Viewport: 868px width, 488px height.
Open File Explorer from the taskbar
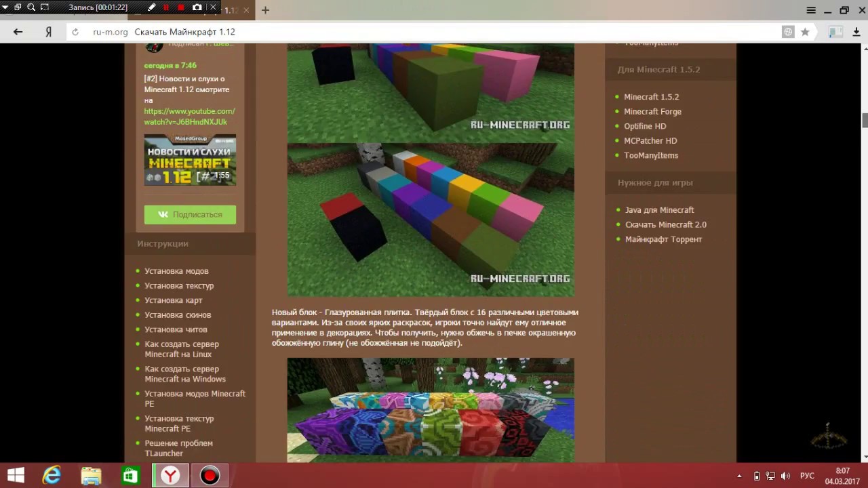91,475
